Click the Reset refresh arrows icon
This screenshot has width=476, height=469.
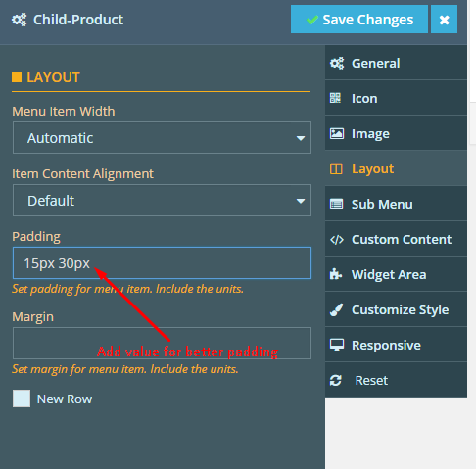pos(336,380)
